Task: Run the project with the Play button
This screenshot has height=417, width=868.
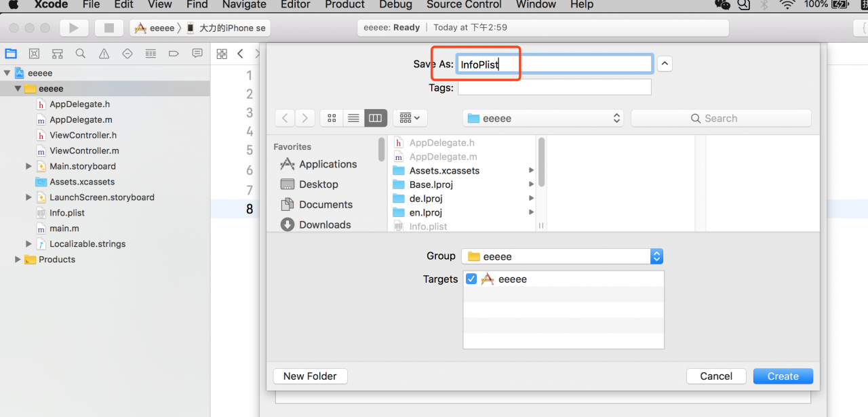Action: click(x=74, y=28)
